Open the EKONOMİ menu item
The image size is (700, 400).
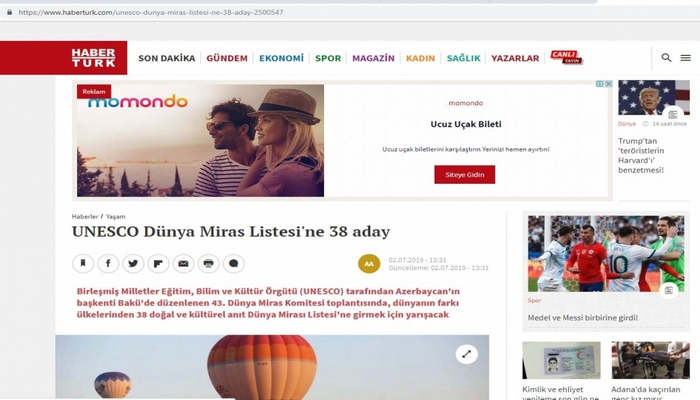(x=281, y=58)
